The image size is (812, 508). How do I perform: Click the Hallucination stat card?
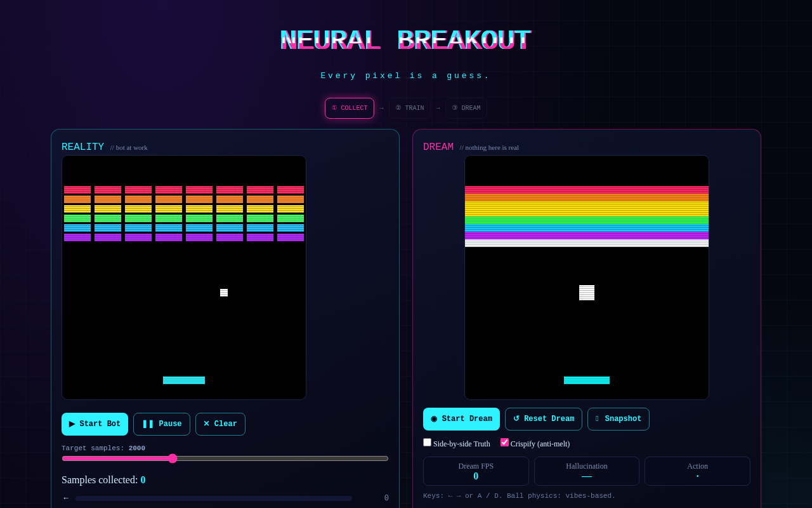pyautogui.click(x=587, y=471)
